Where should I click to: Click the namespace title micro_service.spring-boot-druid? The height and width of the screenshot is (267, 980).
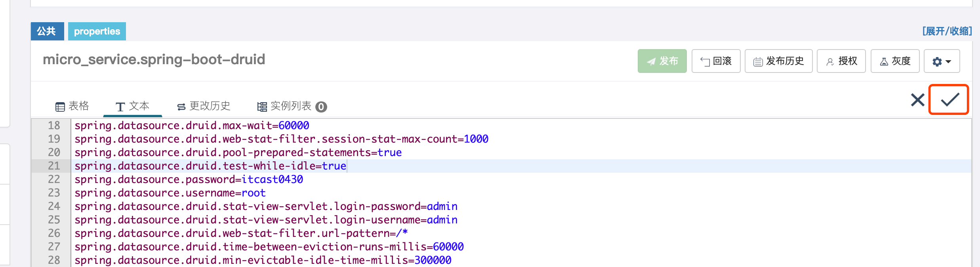pos(154,60)
